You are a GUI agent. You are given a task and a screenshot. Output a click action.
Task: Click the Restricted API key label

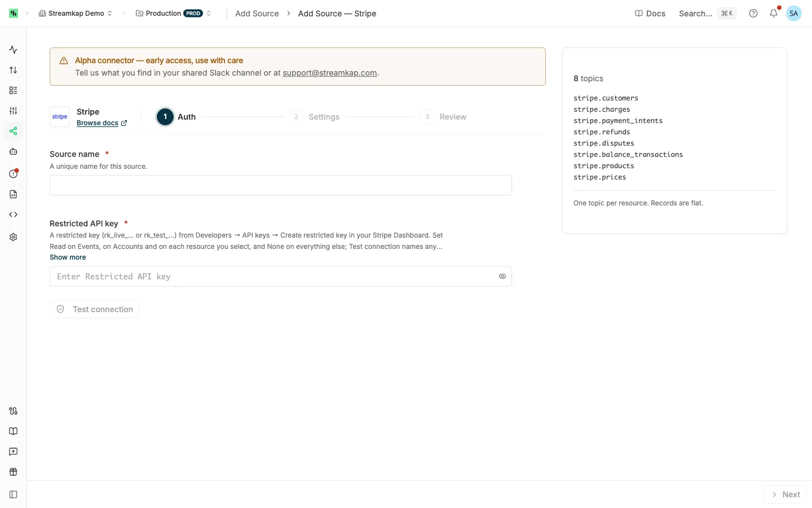point(84,224)
